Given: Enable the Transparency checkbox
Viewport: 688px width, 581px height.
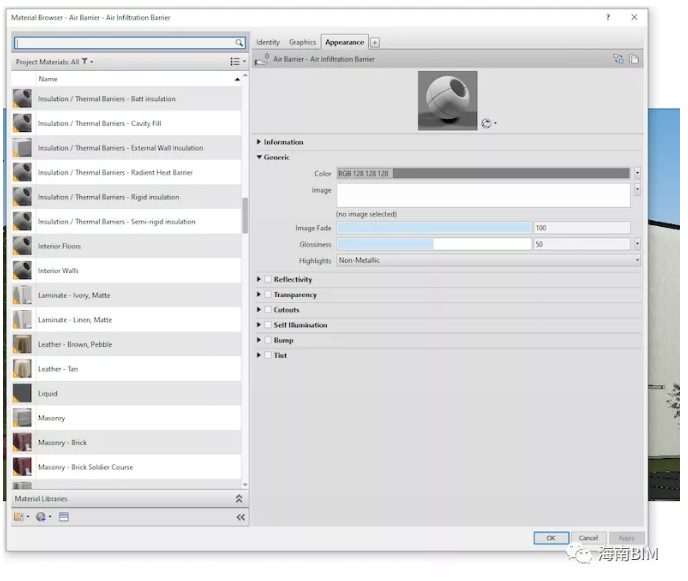Looking at the screenshot, I should (268, 294).
